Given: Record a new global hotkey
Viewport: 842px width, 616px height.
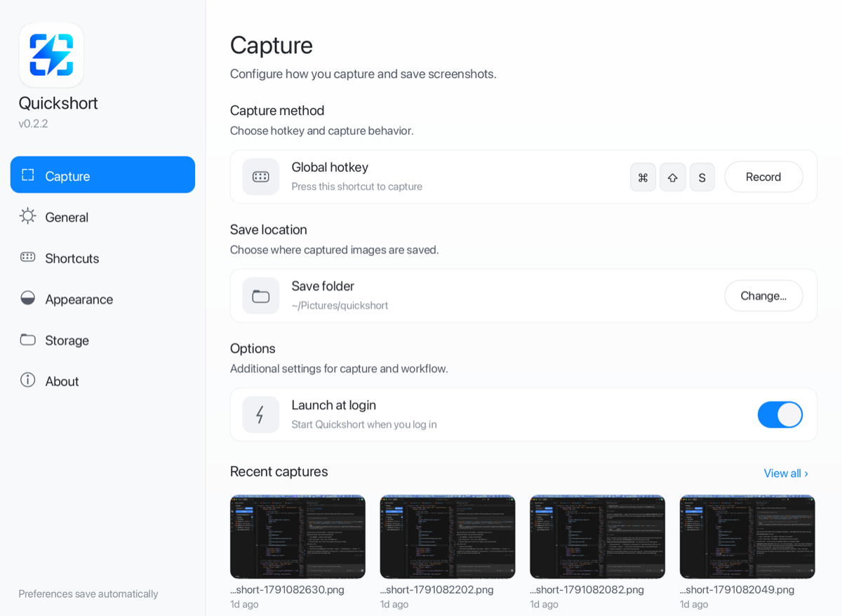Looking at the screenshot, I should tap(763, 177).
